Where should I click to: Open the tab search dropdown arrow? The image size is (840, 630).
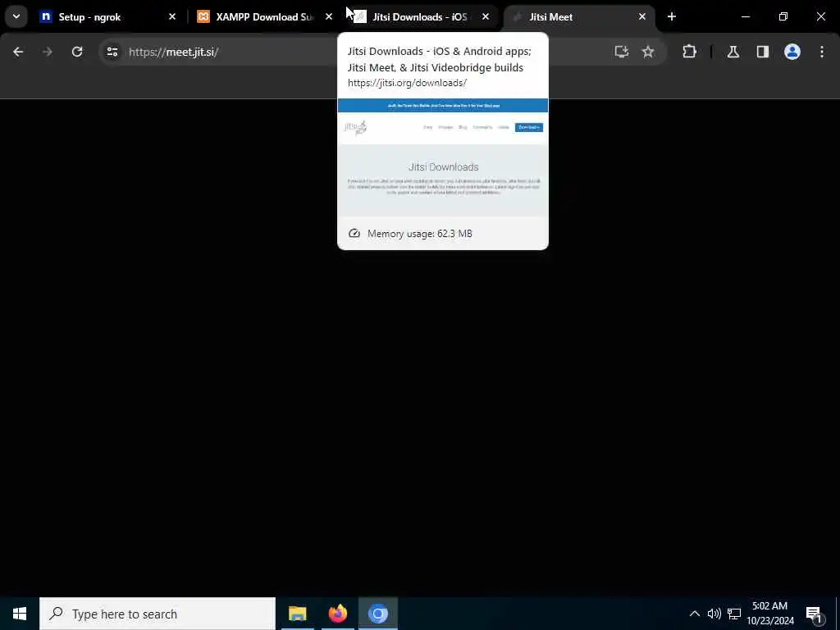click(16, 16)
